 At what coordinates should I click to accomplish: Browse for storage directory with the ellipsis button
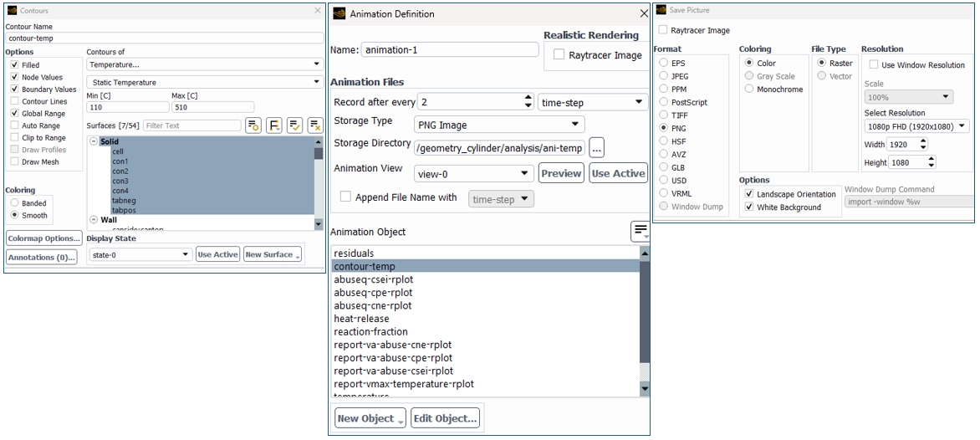coord(597,147)
